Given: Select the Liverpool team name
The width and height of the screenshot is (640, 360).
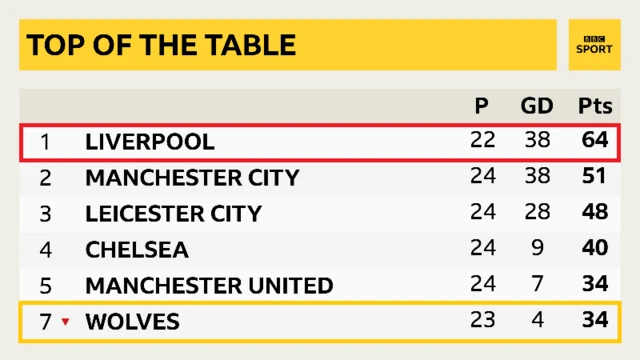Looking at the screenshot, I should [150, 142].
